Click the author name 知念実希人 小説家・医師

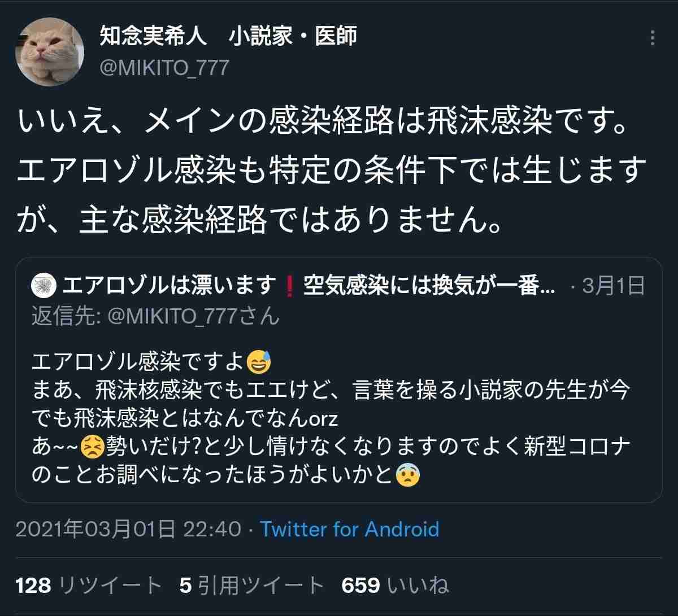[x=228, y=36]
